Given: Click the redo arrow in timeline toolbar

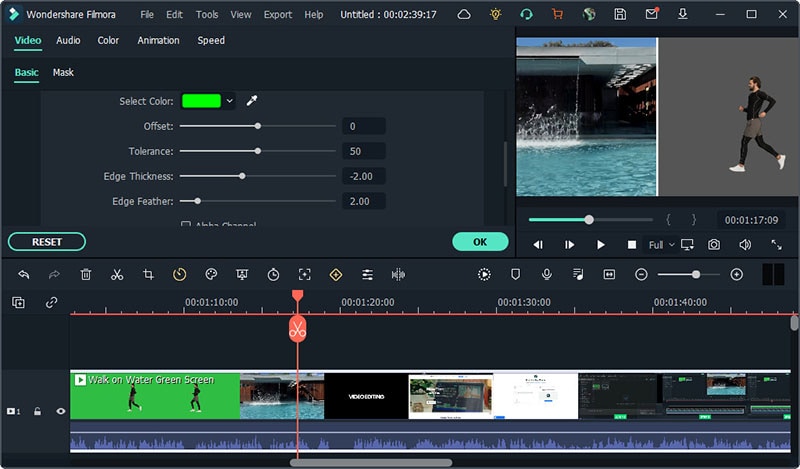Looking at the screenshot, I should pyautogui.click(x=54, y=275).
